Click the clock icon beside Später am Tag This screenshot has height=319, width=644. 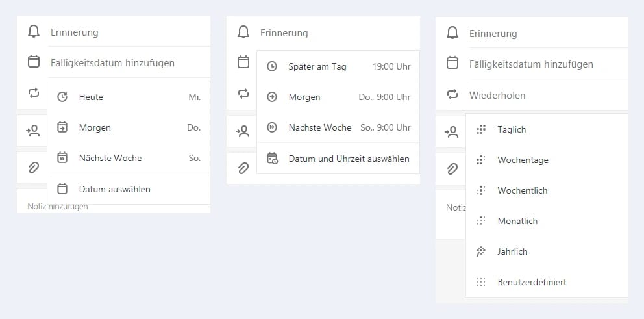click(x=272, y=66)
